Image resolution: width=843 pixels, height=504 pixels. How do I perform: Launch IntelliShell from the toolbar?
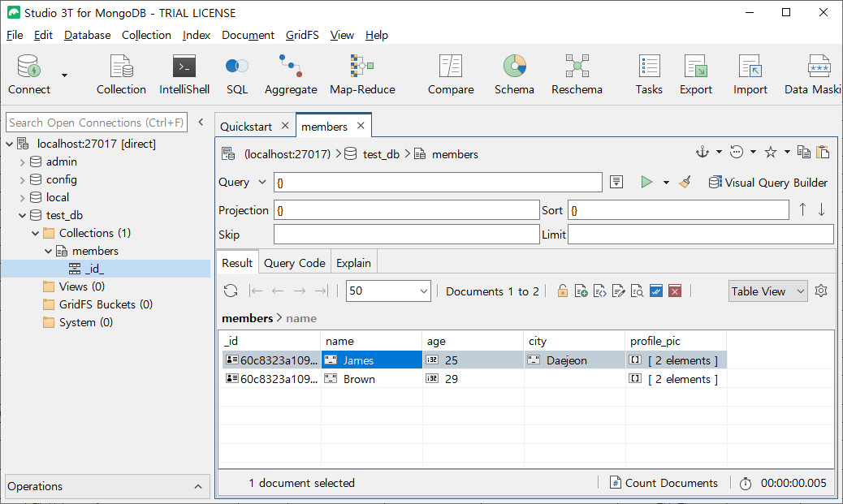[184, 74]
